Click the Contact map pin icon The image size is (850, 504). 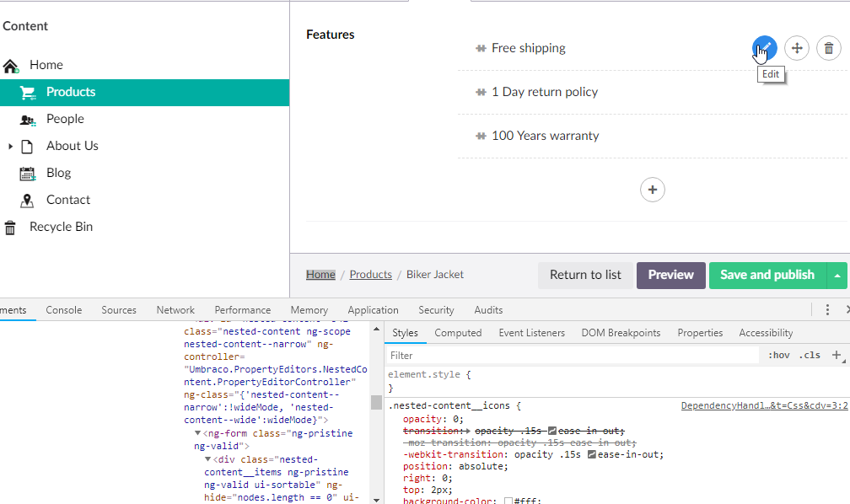28,201
